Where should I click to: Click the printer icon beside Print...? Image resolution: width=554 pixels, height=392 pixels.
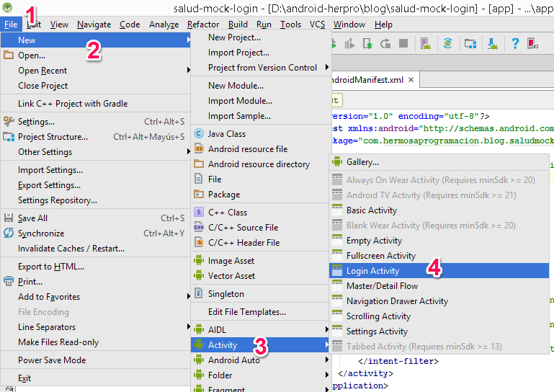tap(9, 281)
